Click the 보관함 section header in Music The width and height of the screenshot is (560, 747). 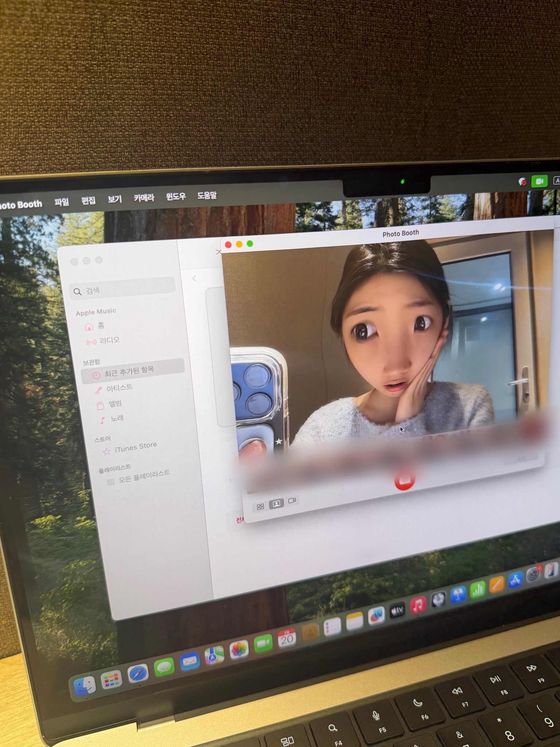pyautogui.click(x=92, y=362)
